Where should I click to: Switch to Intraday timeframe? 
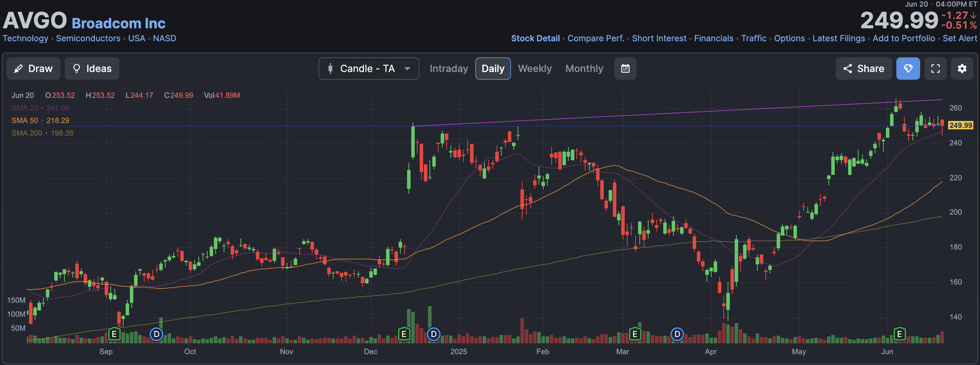(x=449, y=69)
